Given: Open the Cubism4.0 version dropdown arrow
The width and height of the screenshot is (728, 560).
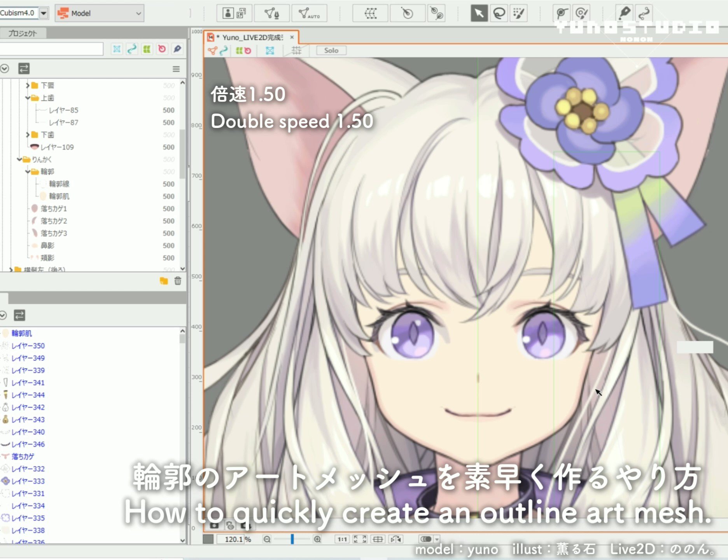Looking at the screenshot, I should click(x=44, y=13).
